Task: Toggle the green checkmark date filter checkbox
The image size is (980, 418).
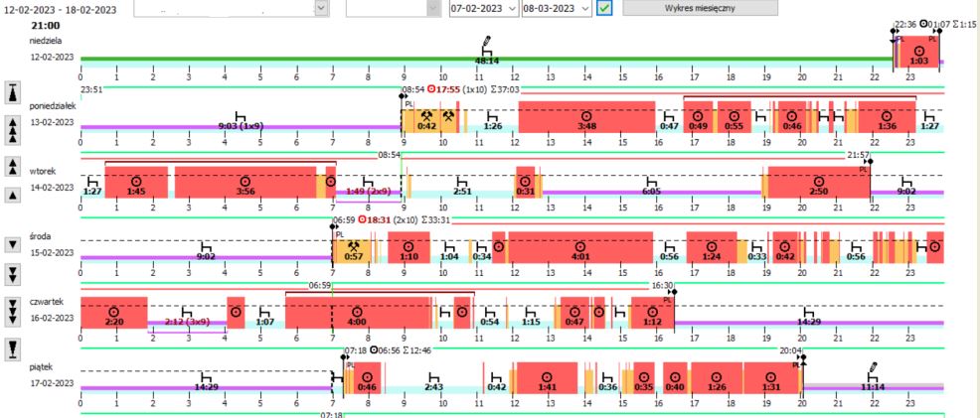Action: click(x=604, y=8)
